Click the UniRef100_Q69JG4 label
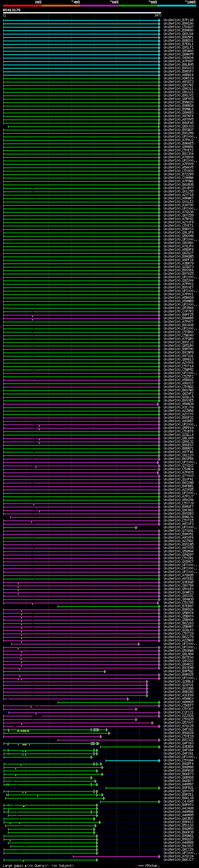 178,34
